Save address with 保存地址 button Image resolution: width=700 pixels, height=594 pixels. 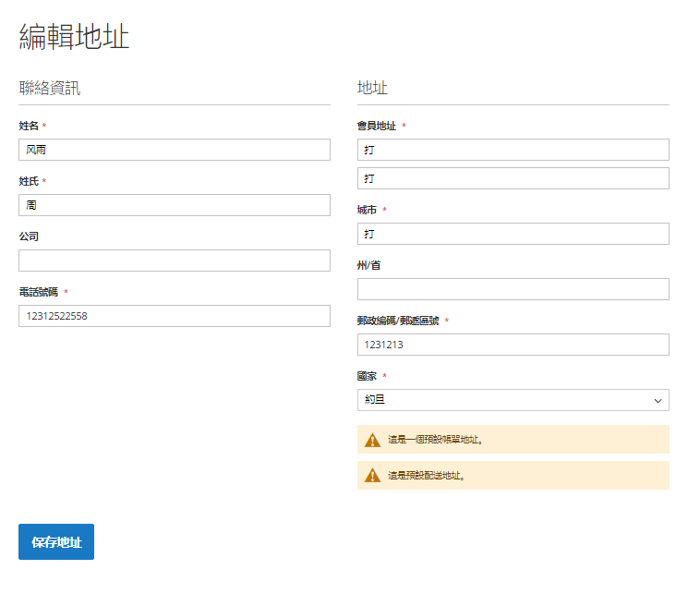(x=56, y=541)
